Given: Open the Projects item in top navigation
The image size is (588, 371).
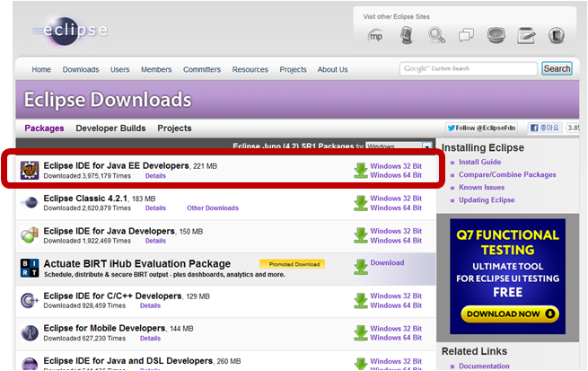Looking at the screenshot, I should pos(293,69).
